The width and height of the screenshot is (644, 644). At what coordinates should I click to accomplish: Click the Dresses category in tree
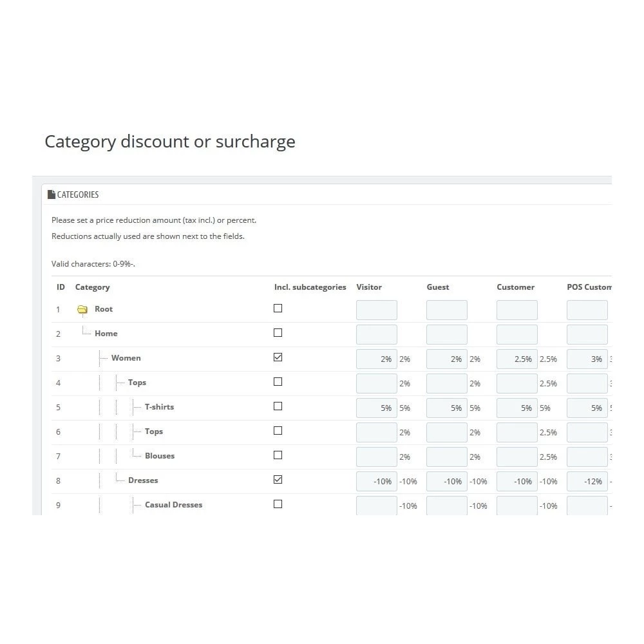pyautogui.click(x=142, y=480)
